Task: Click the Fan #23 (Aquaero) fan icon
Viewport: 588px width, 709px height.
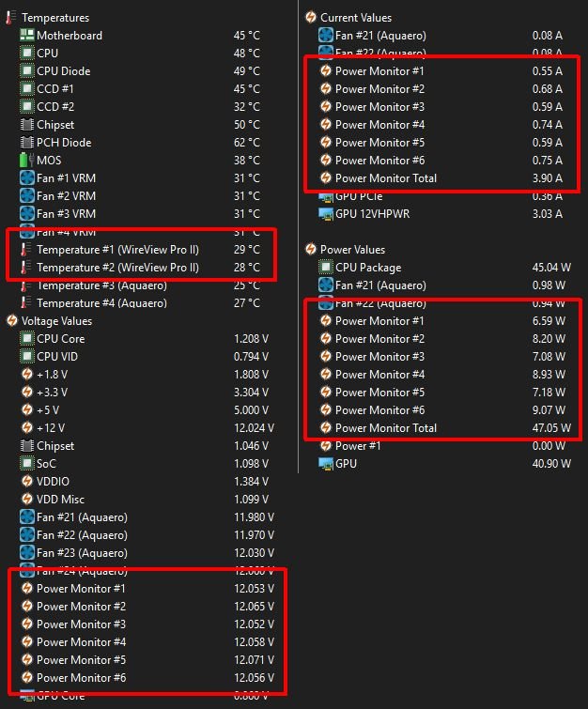Action: click(x=27, y=553)
